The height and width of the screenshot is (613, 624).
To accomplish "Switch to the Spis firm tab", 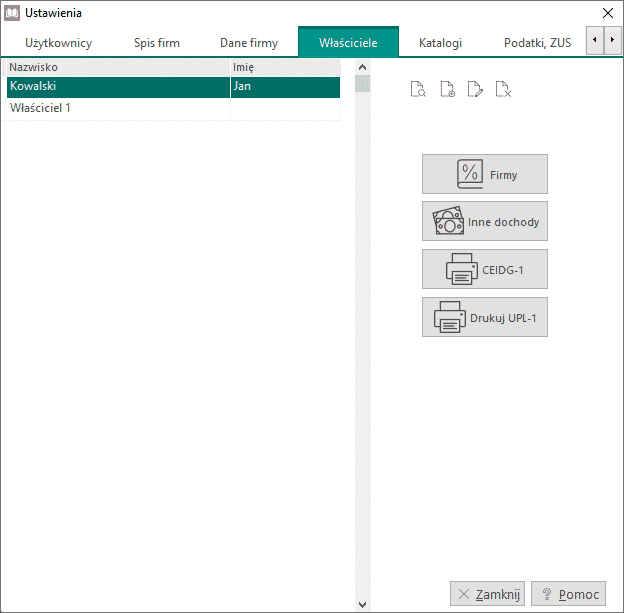I will click(x=157, y=43).
